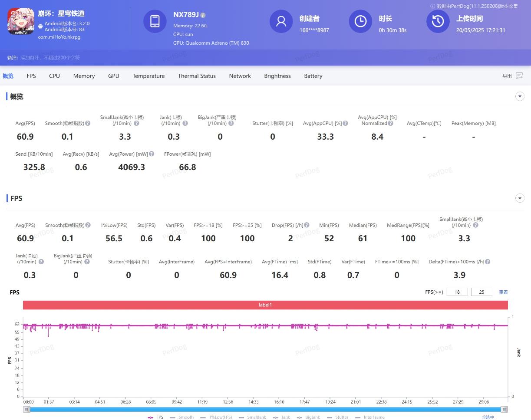The image size is (531, 420).
Task: Open the Smooth help icon in overview section
Action: coord(88,123)
